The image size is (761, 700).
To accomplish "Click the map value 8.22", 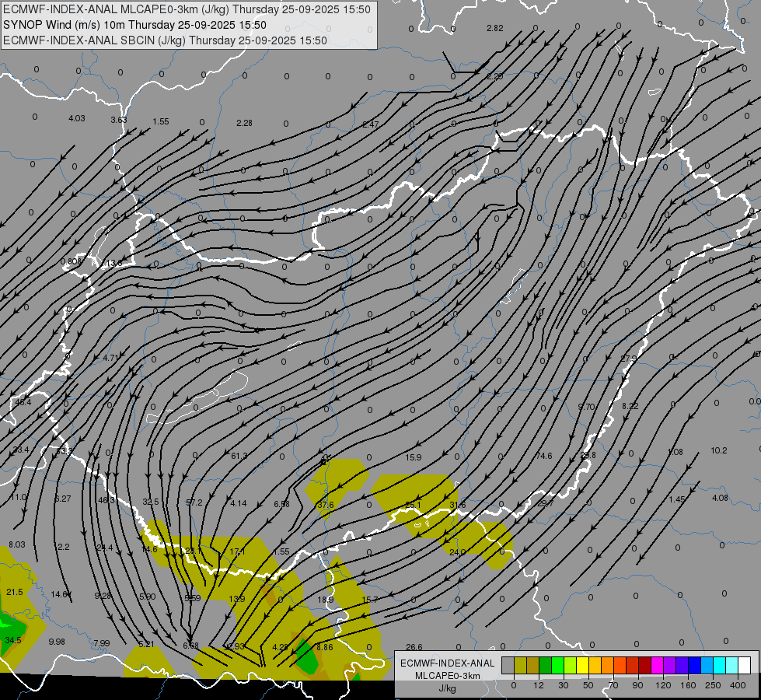I will pyautogui.click(x=630, y=406).
